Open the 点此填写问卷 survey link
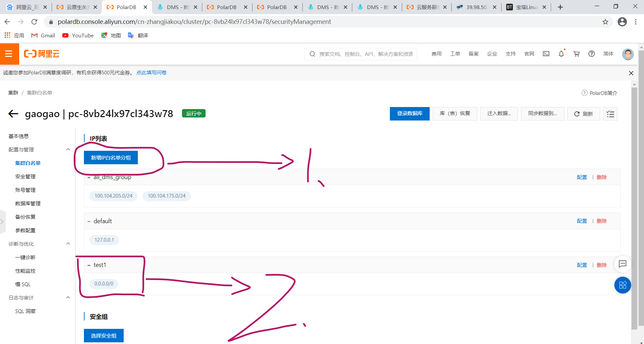The width and height of the screenshot is (644, 344). 151,72
